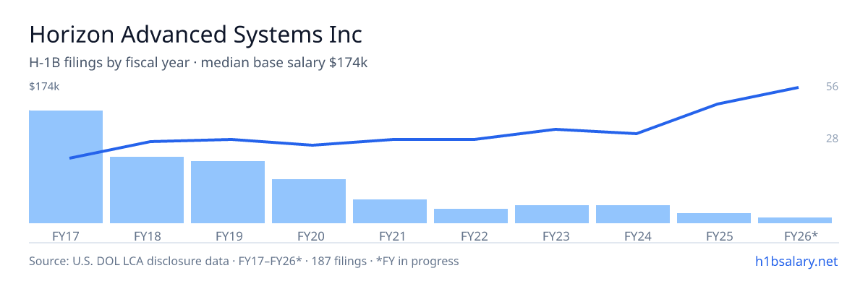Image resolution: width=868 pixels, height=289 pixels.
Task: Select the FY21 filings bar
Action: pyautogui.click(x=390, y=211)
